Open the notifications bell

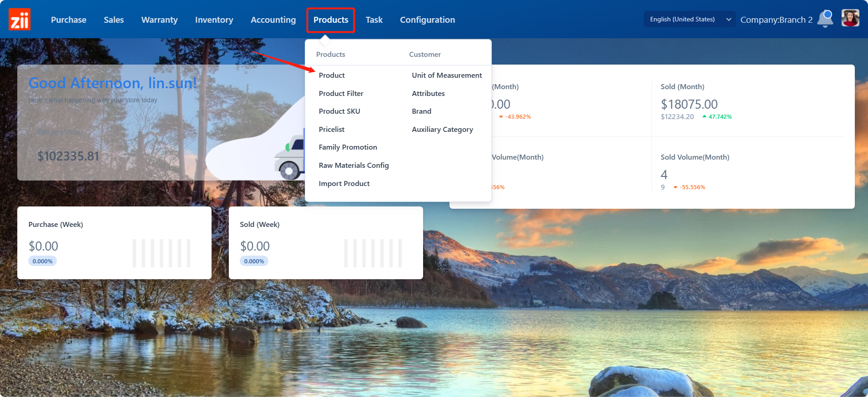point(825,19)
